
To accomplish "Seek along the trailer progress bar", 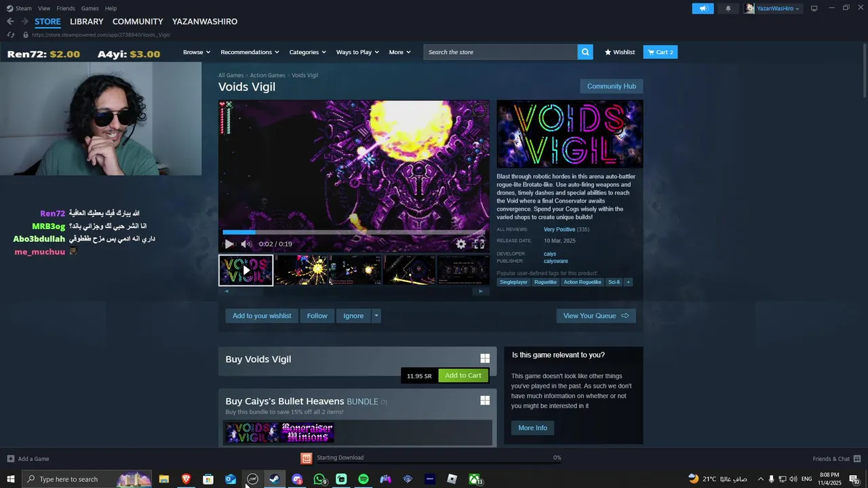I will [354, 232].
